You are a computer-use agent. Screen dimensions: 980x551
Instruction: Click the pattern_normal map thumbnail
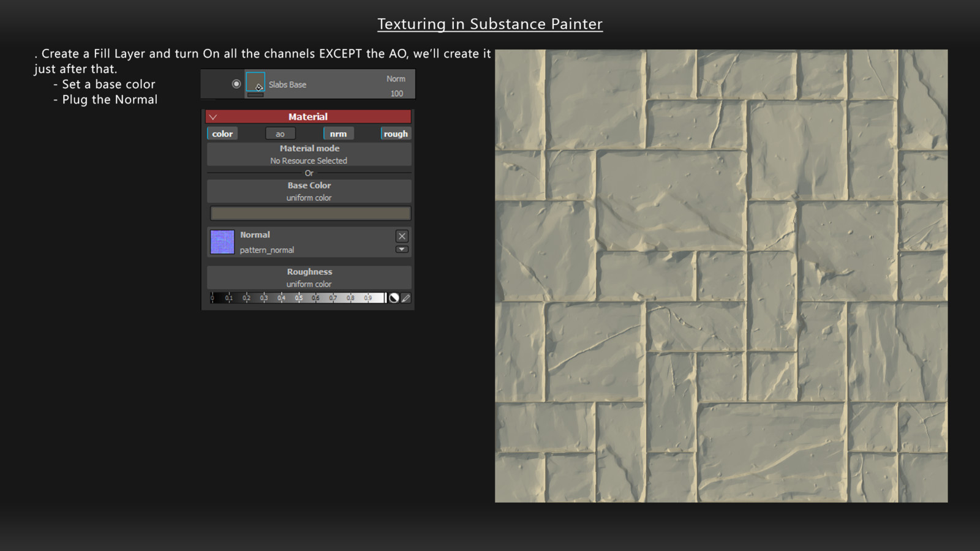tap(222, 242)
